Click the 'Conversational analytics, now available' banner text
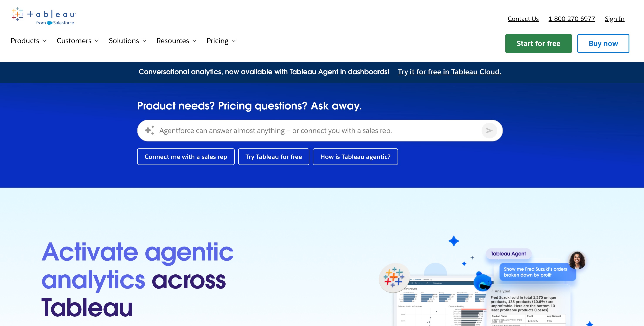This screenshot has height=326, width=644. pyautogui.click(x=264, y=72)
